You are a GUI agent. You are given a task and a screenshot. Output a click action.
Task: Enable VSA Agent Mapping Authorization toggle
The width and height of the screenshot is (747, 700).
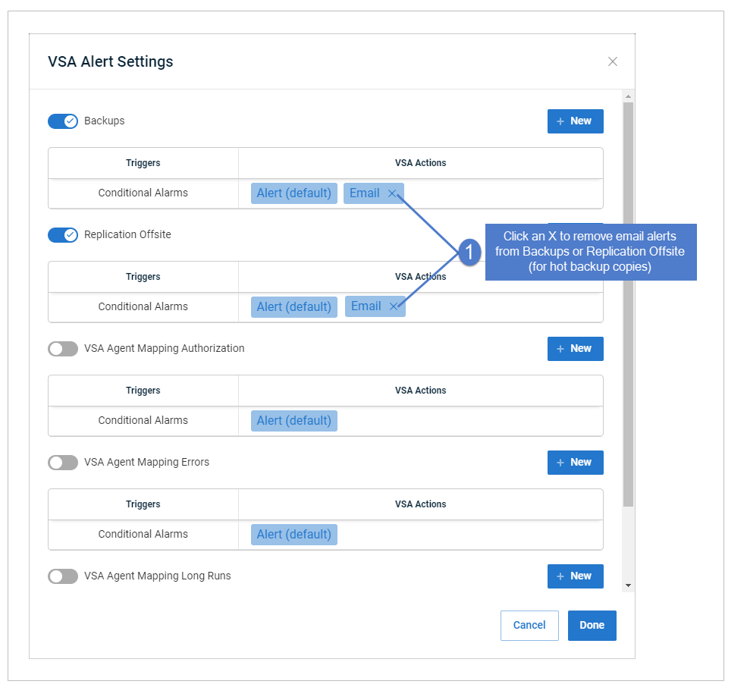(63, 349)
